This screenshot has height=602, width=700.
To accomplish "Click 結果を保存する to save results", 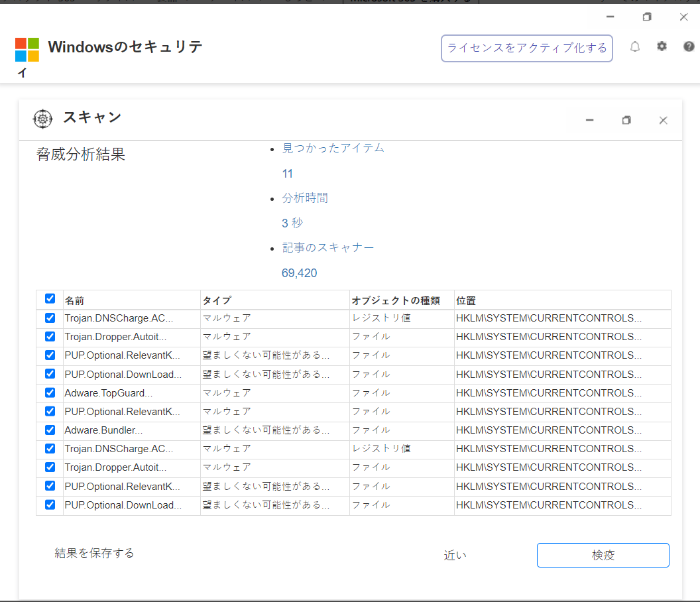I will tap(94, 553).
